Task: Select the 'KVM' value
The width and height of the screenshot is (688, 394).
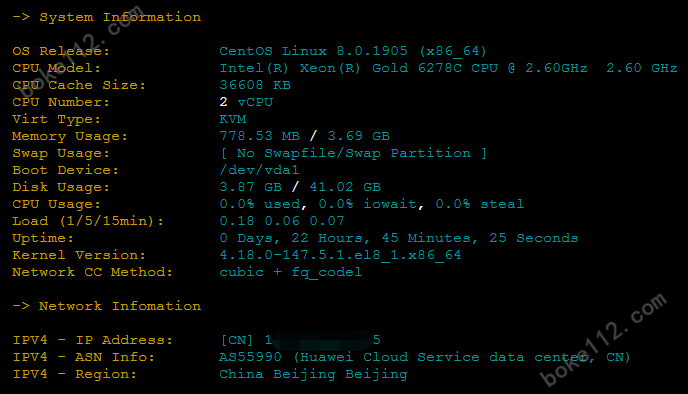Action: point(233,119)
